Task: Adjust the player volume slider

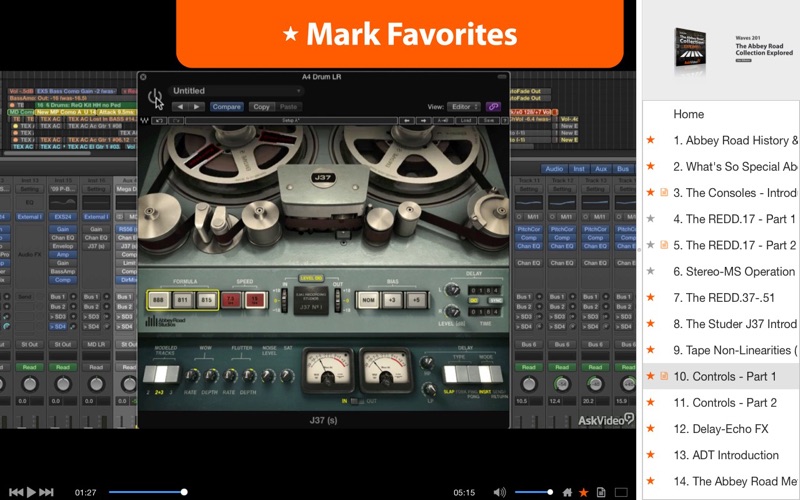Action: coord(534,492)
